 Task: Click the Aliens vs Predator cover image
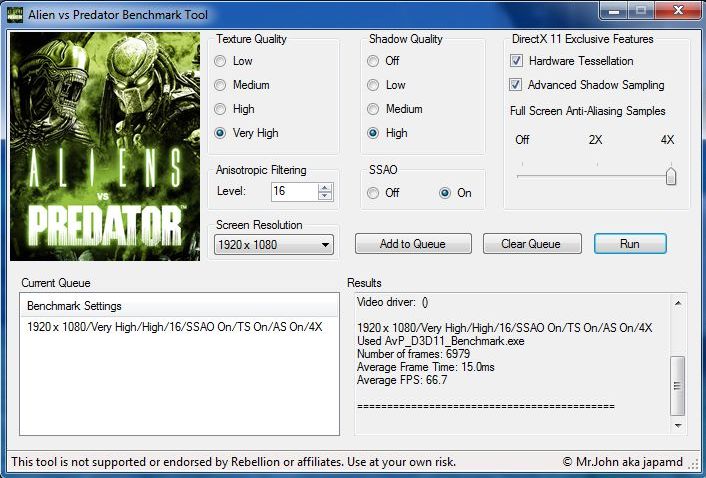[105, 146]
